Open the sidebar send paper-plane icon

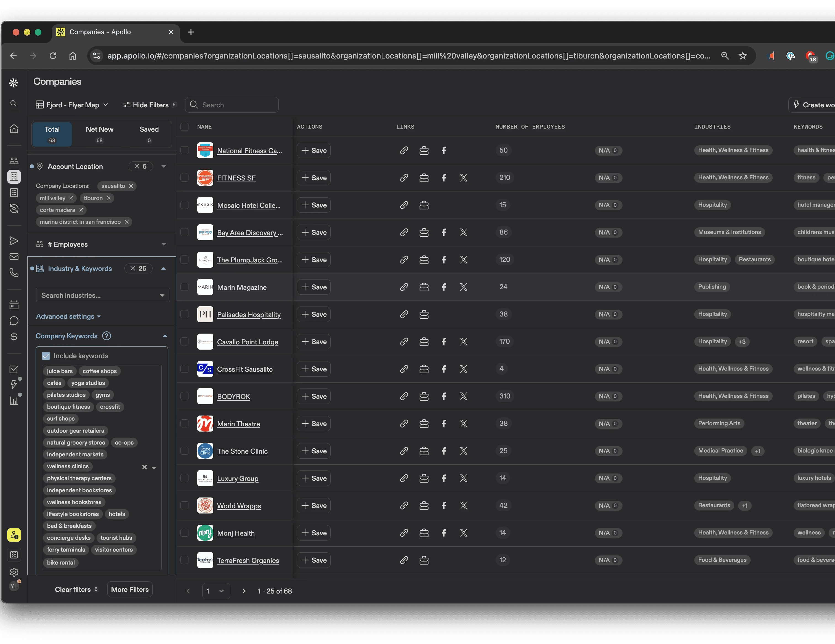coord(14,241)
